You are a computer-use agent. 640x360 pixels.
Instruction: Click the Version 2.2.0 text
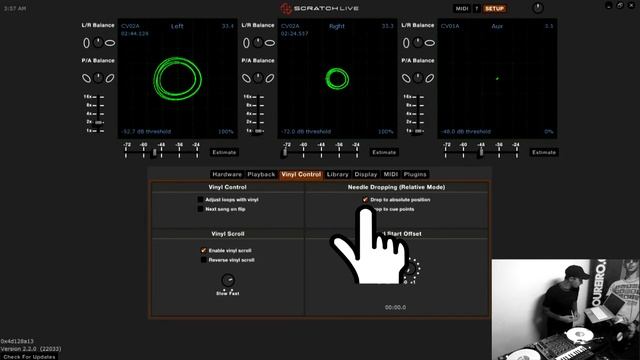pos(31,349)
